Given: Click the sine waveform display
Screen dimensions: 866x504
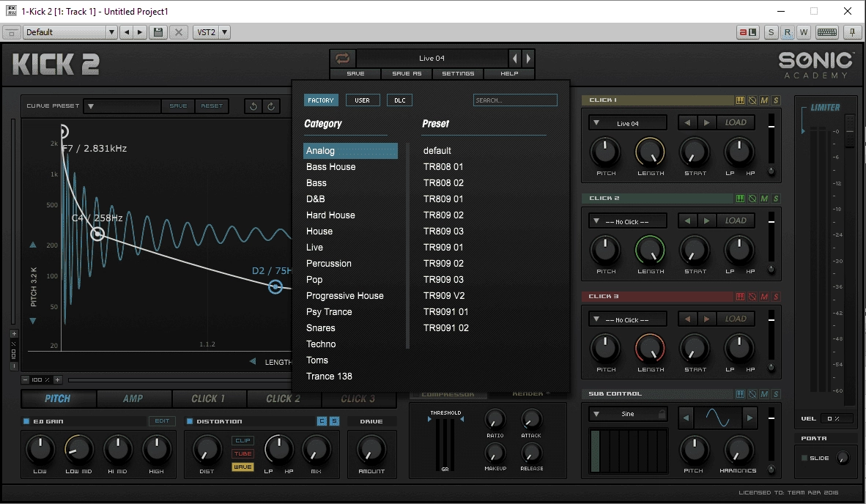Looking at the screenshot, I should point(718,418).
